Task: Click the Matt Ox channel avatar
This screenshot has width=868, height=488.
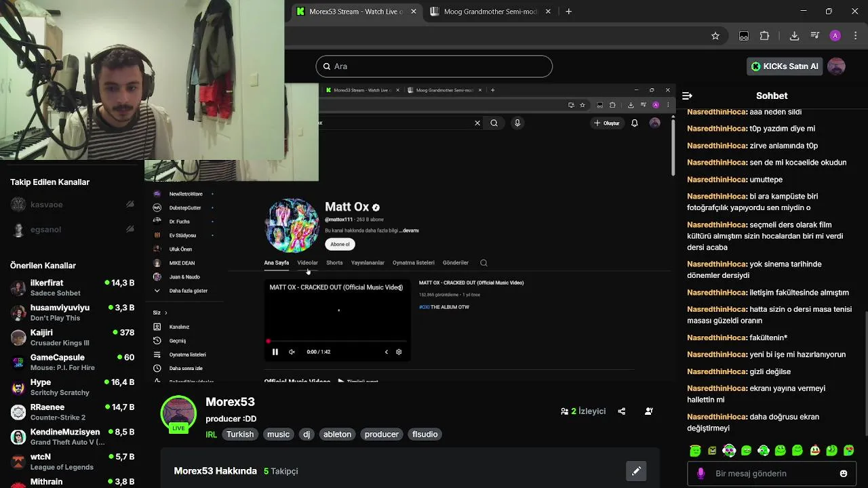Action: tap(292, 226)
